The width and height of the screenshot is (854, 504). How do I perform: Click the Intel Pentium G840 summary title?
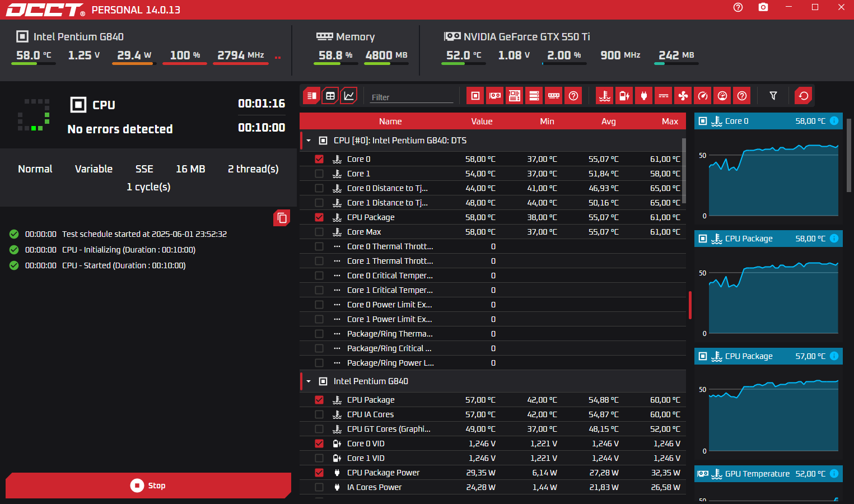[x=78, y=37]
